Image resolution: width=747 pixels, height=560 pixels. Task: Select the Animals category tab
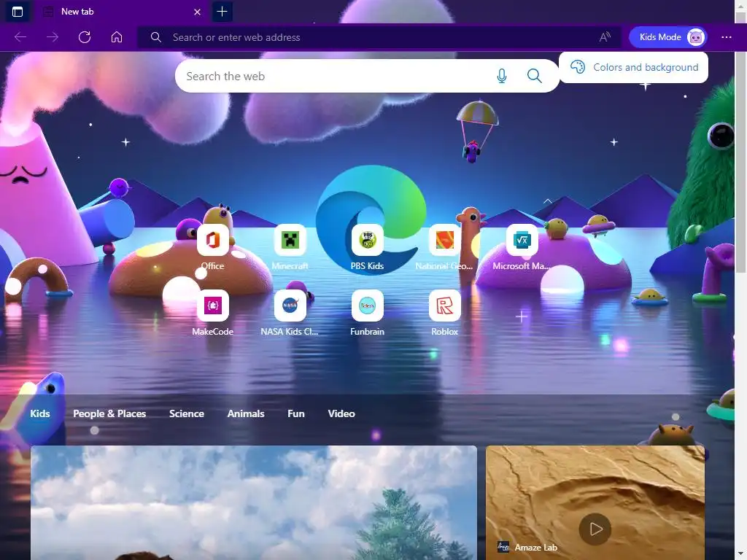[246, 413]
